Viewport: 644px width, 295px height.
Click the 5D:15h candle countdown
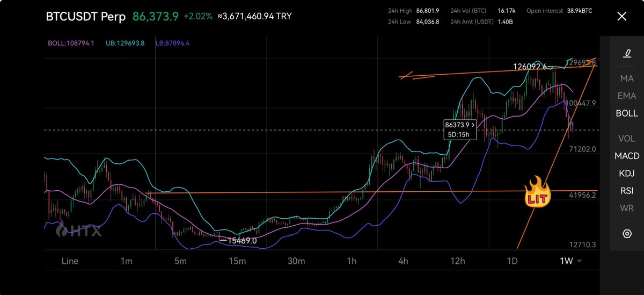click(x=460, y=134)
